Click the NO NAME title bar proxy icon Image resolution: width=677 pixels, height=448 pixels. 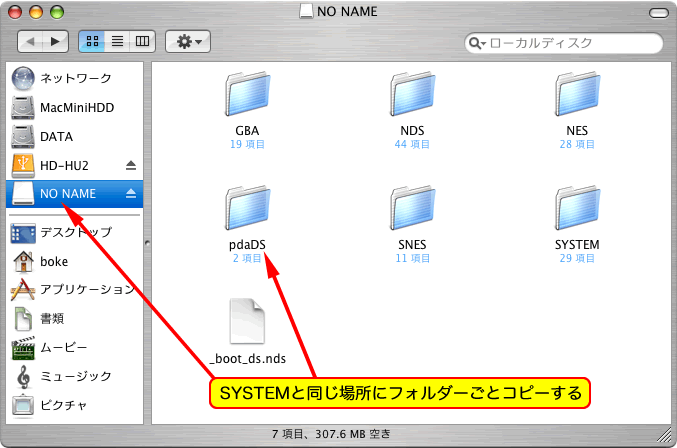306,11
